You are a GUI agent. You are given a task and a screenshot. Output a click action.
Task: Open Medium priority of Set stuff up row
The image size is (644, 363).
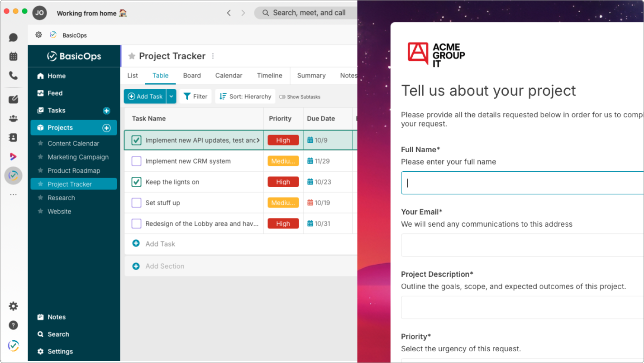283,203
